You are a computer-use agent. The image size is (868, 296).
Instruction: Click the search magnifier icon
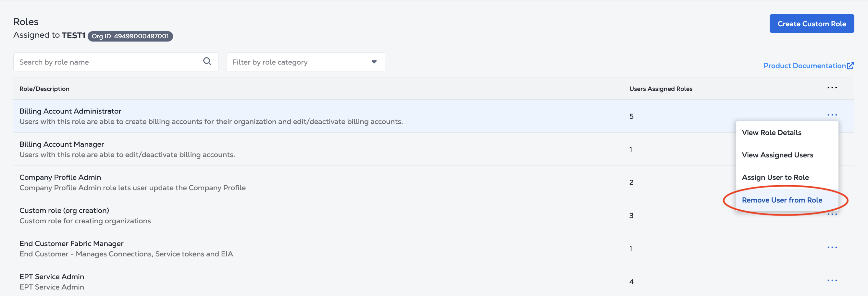[207, 61]
